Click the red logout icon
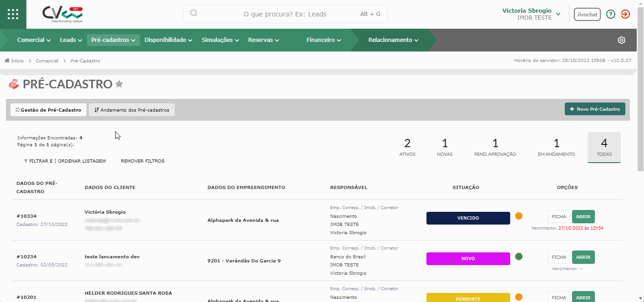Screen dimensions: 644x302 [x=625, y=14]
